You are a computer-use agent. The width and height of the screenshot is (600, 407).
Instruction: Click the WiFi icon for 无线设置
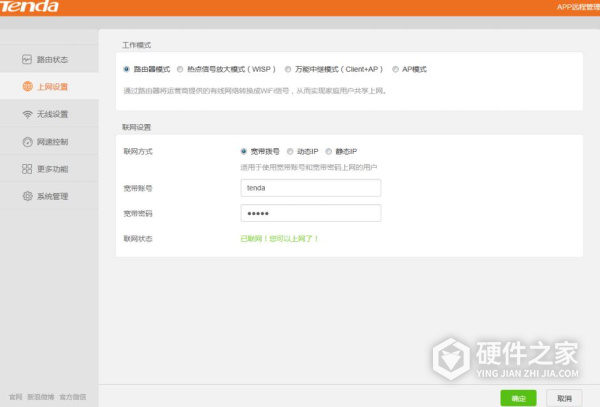(x=27, y=114)
